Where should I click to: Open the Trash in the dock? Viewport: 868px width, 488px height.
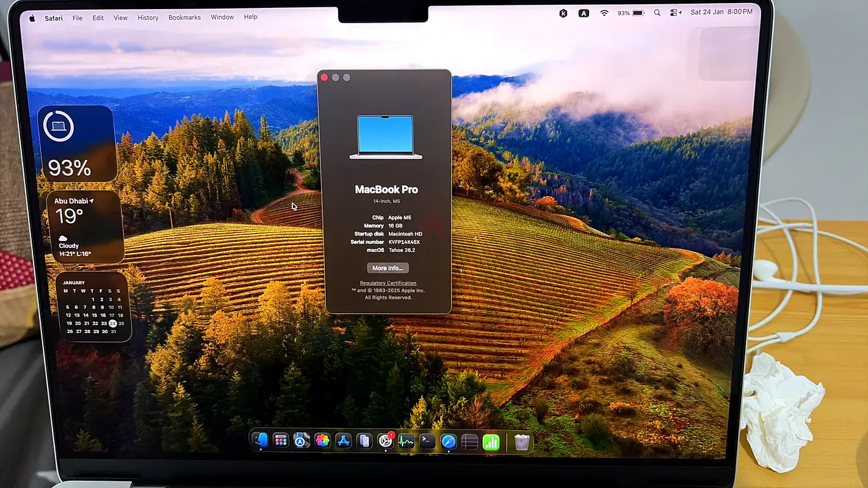pyautogui.click(x=522, y=442)
